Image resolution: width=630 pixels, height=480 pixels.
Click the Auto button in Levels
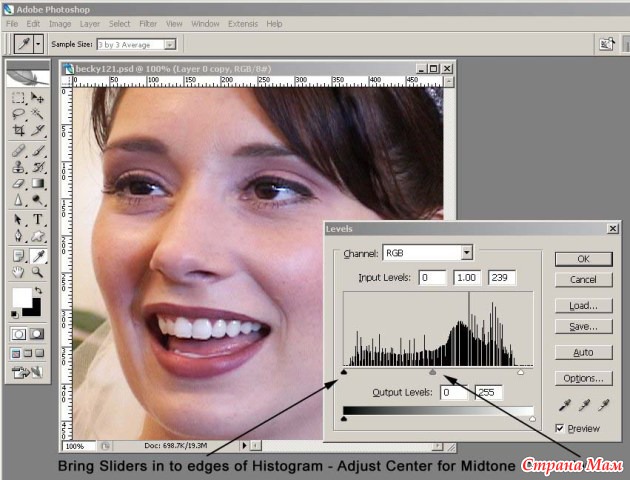point(583,352)
